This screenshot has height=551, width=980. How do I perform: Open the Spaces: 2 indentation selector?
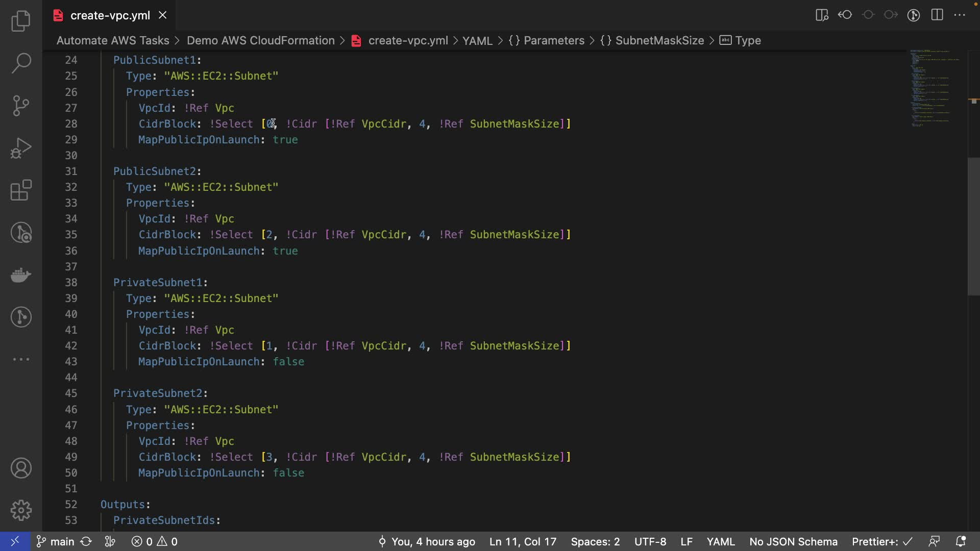(595, 541)
